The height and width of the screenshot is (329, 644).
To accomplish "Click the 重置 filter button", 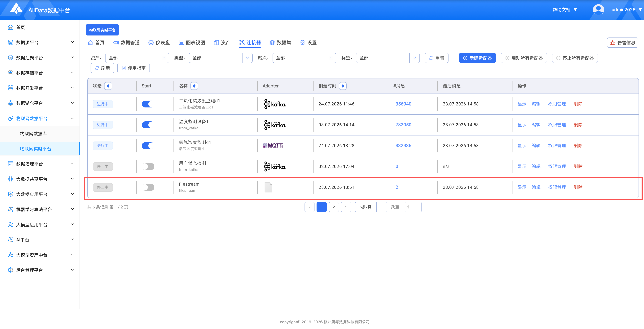I will click(x=437, y=58).
